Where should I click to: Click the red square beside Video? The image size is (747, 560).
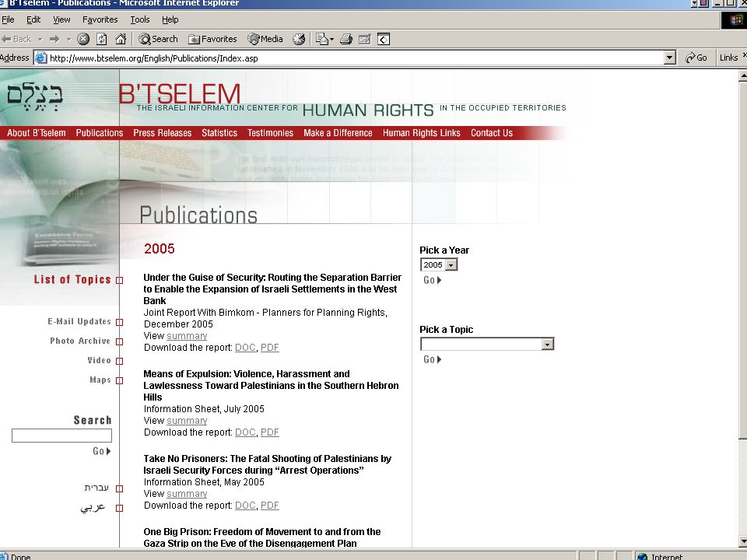tap(120, 362)
